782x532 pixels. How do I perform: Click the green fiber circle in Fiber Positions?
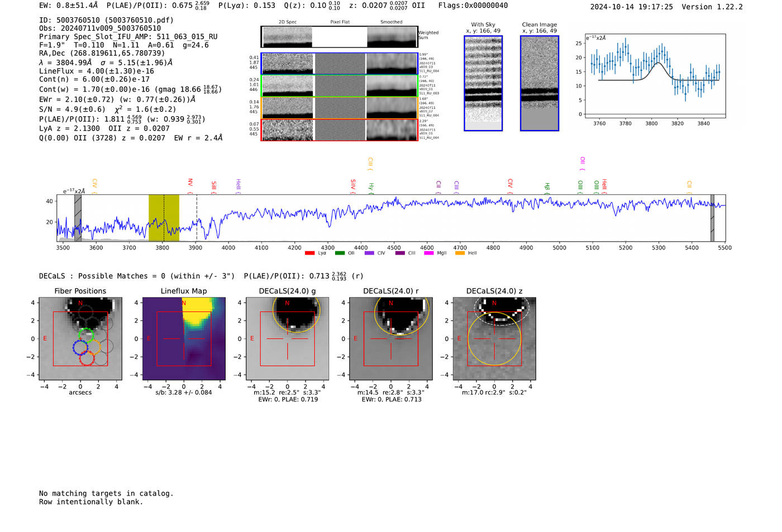coord(85,336)
